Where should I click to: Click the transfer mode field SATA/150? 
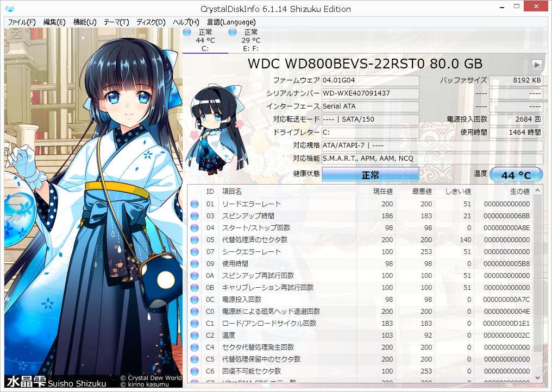click(371, 119)
